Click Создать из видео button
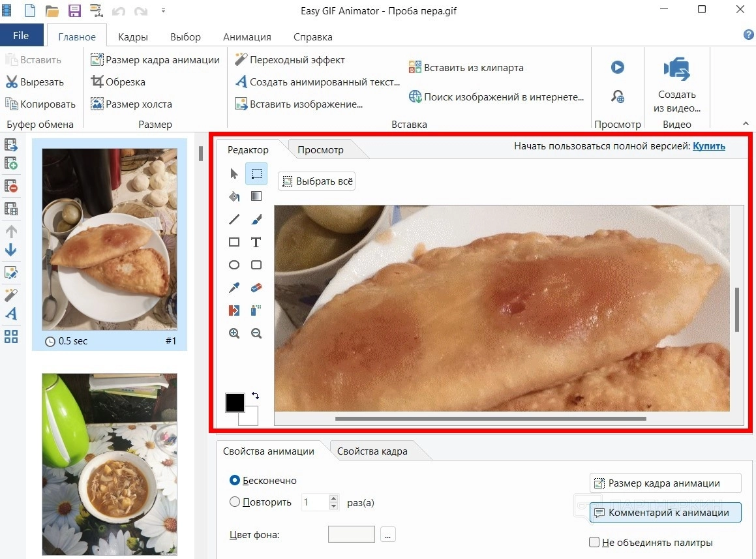This screenshot has width=756, height=559. [x=677, y=85]
